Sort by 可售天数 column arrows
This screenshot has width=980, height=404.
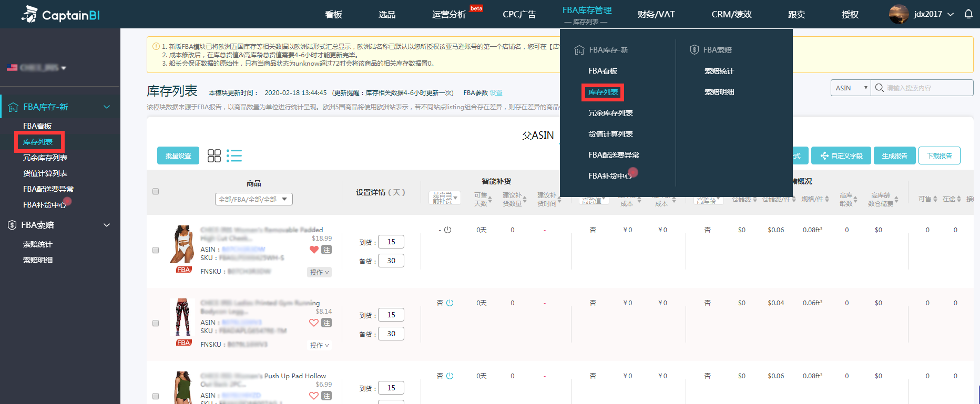click(490, 200)
